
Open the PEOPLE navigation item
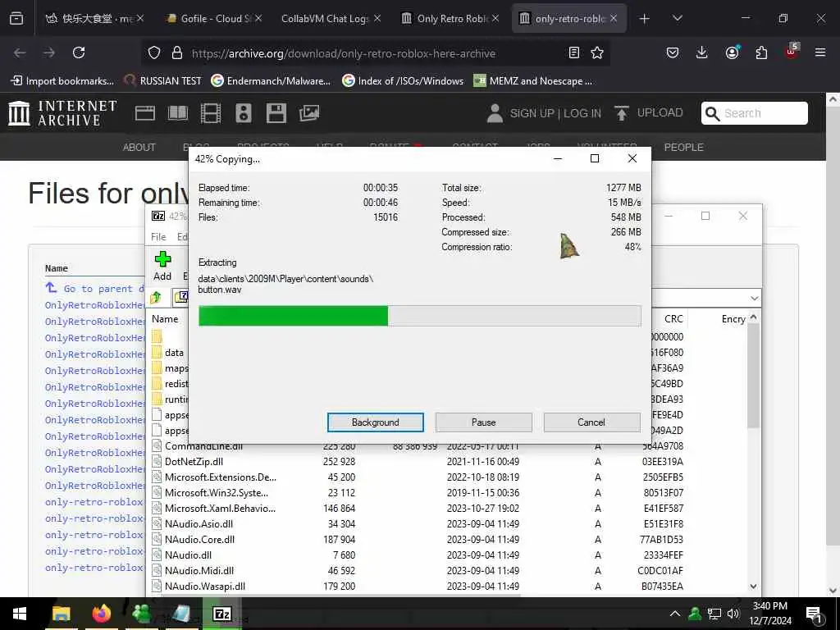click(683, 148)
